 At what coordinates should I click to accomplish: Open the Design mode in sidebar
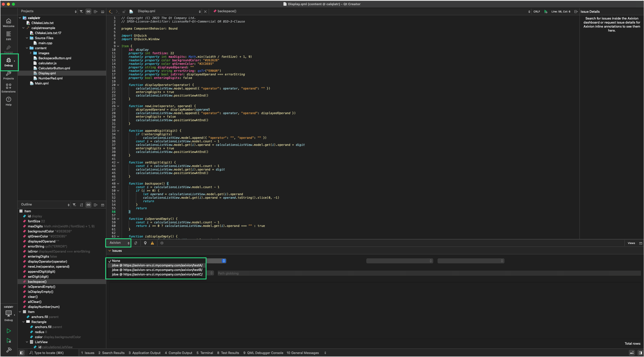[x=9, y=49]
